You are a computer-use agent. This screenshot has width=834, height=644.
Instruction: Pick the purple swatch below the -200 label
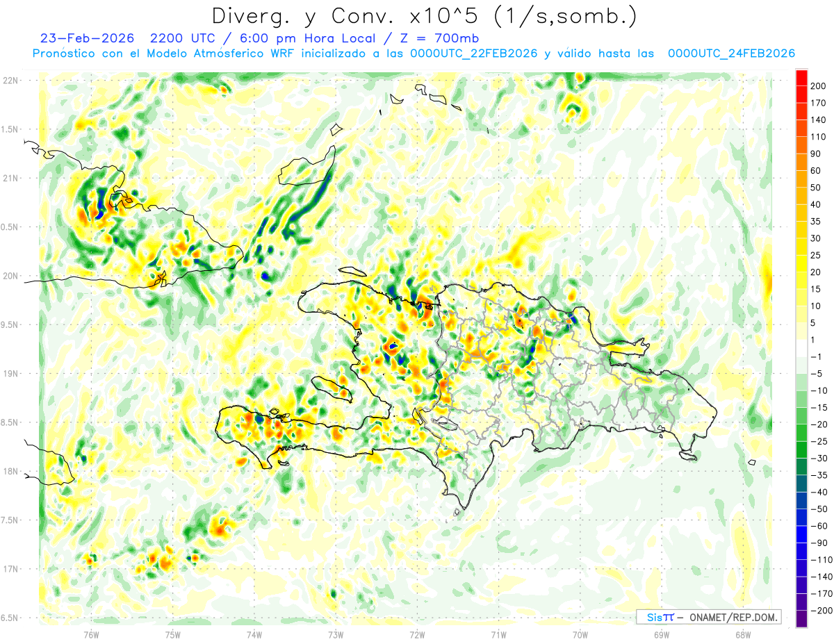click(x=801, y=619)
